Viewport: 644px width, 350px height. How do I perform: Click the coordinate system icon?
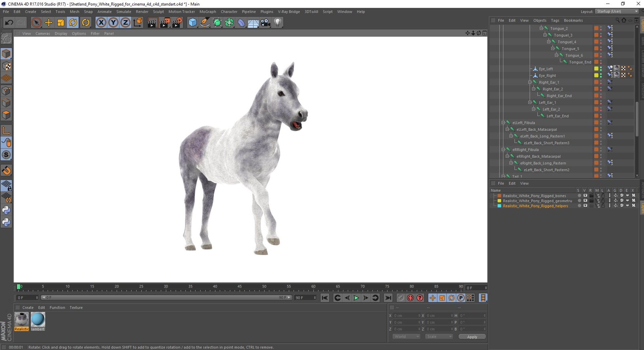(x=138, y=22)
